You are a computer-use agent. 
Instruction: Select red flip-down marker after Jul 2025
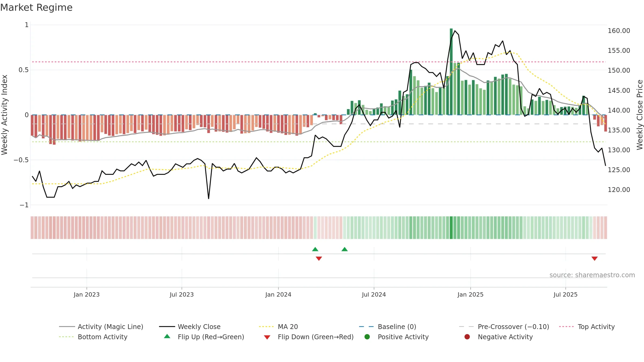(x=595, y=258)
